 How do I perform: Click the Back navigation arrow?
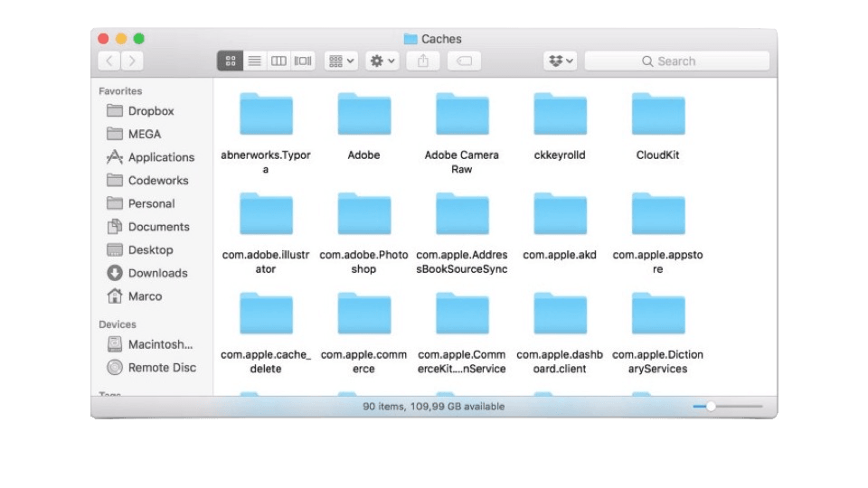click(109, 61)
